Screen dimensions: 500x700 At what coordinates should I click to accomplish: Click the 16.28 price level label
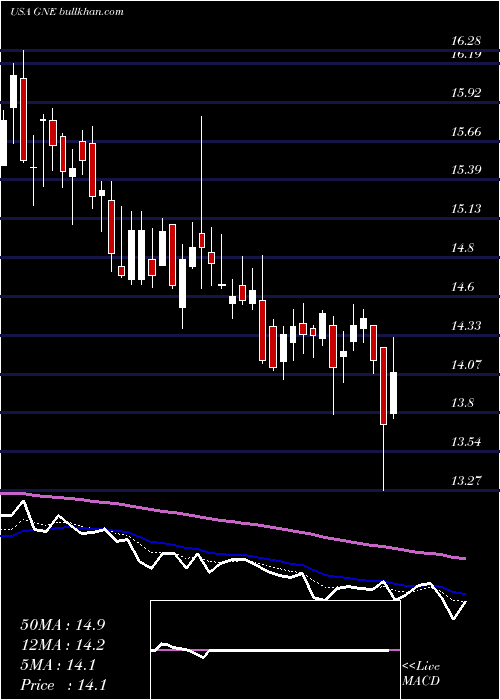466,41
